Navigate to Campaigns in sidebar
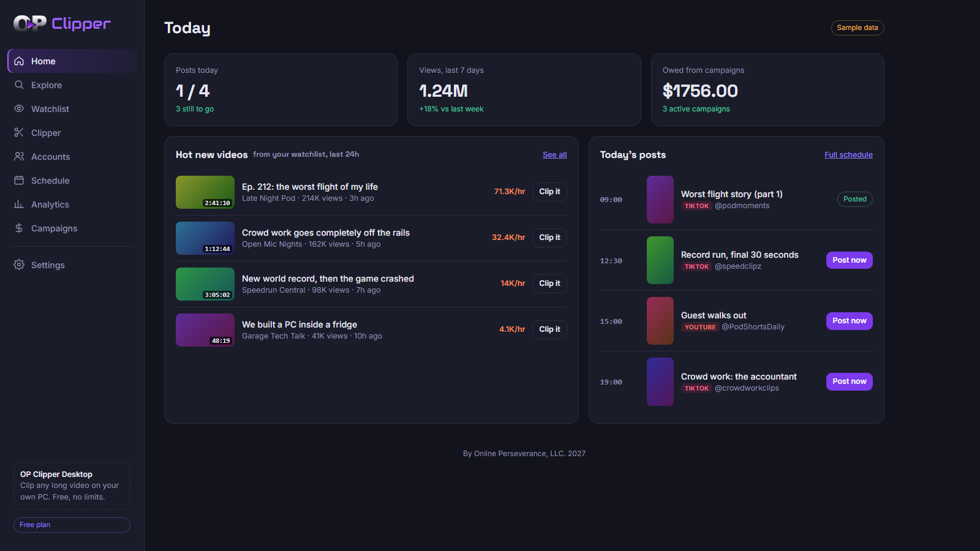Image resolution: width=980 pixels, height=551 pixels. point(72,228)
